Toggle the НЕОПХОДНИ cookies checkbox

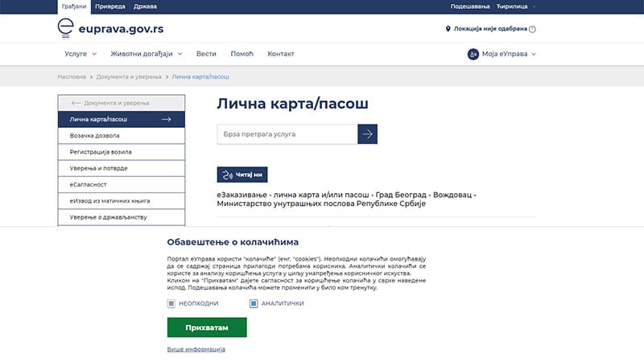[x=171, y=303]
